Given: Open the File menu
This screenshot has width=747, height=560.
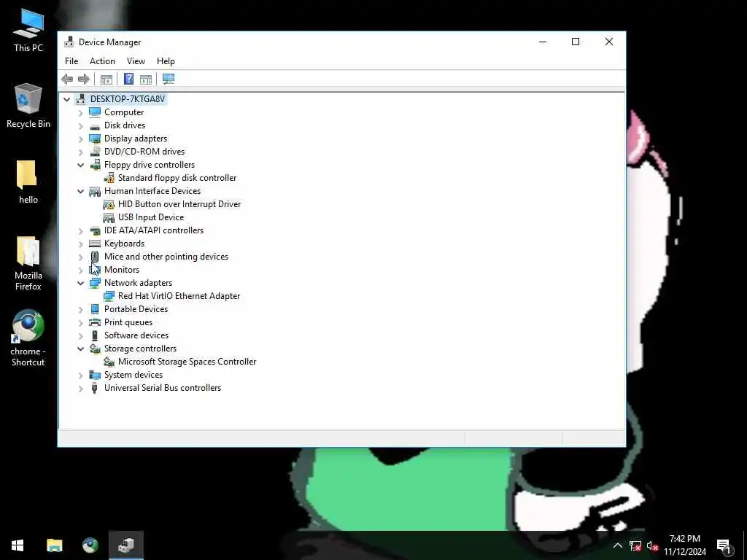Looking at the screenshot, I should tap(71, 61).
